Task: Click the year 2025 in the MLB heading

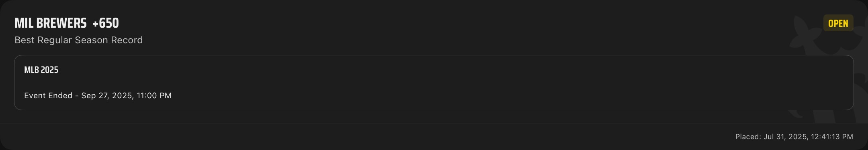Action: [x=49, y=70]
